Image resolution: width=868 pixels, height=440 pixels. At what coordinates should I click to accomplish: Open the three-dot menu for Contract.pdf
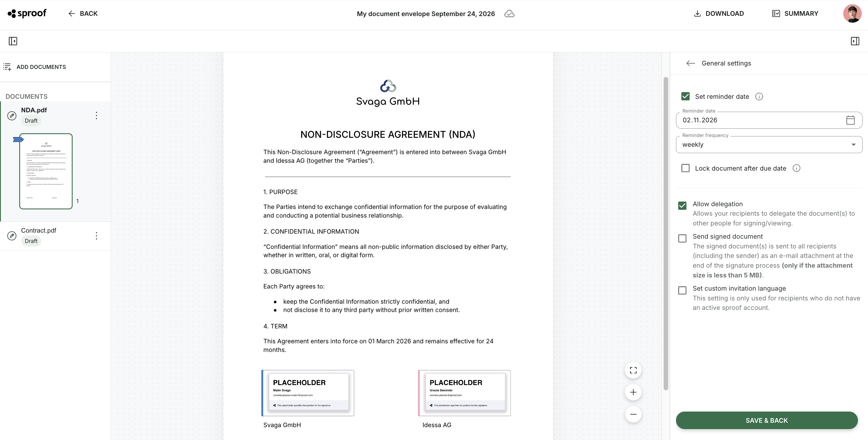click(96, 236)
